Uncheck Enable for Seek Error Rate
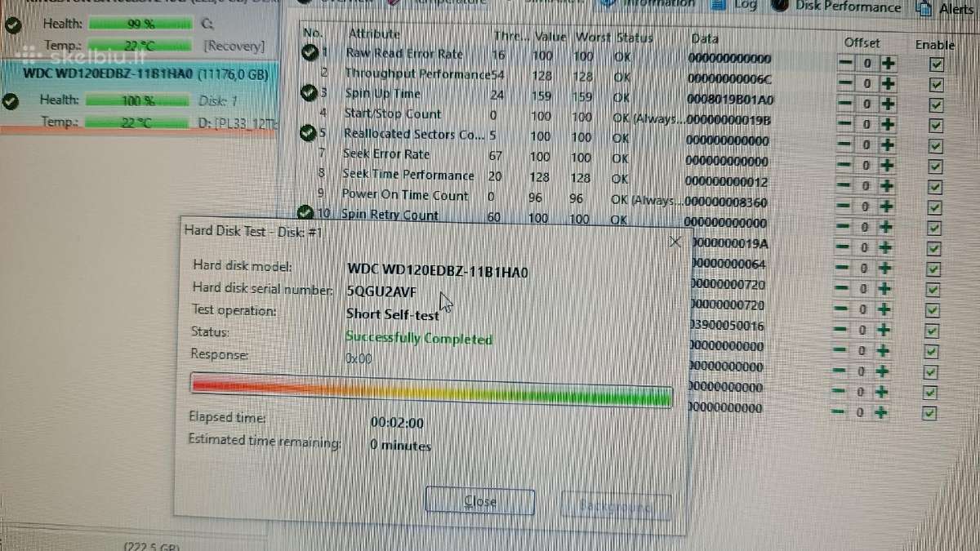Screen dimensions: 980x551 click(x=935, y=167)
